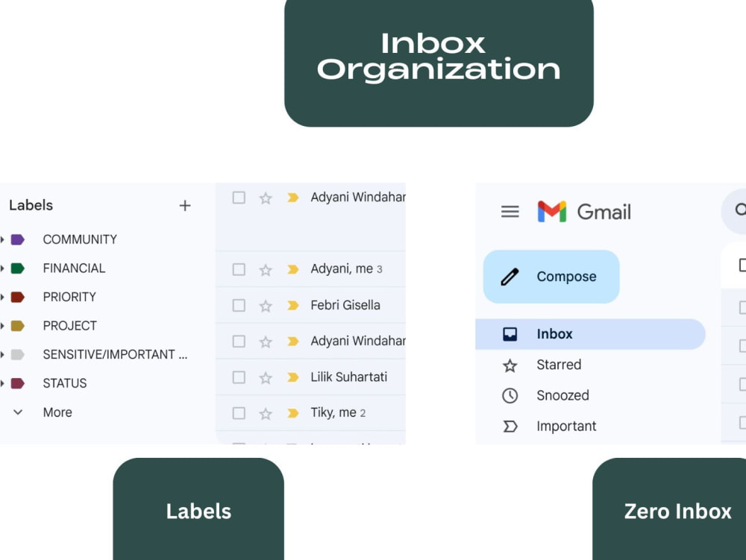Image resolution: width=746 pixels, height=560 pixels.
Task: Select the gray SENSITIVE/IMPORTANT label tag icon
Action: pos(18,355)
